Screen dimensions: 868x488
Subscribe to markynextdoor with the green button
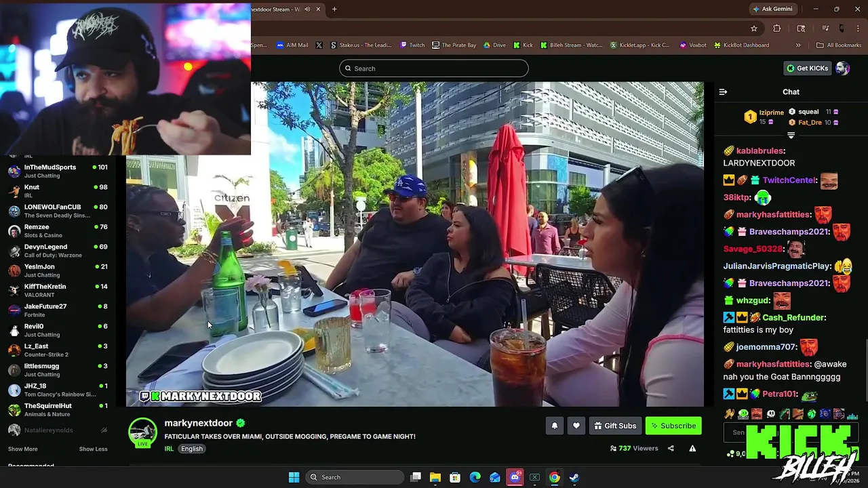pyautogui.click(x=673, y=426)
